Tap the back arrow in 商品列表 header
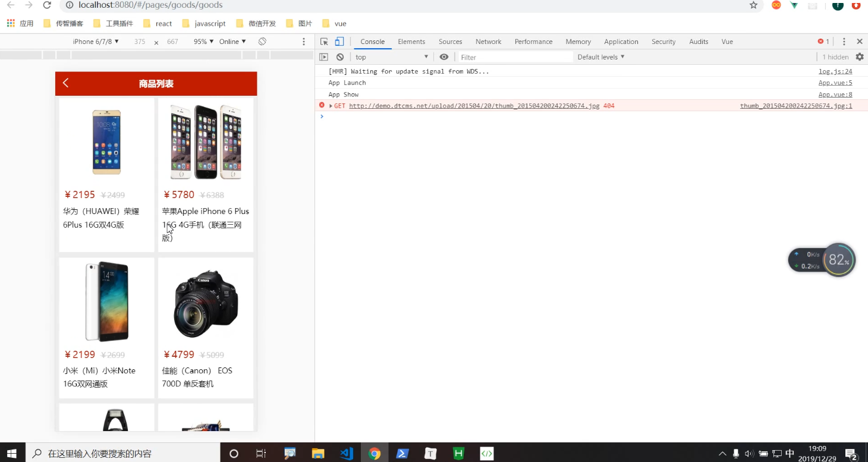Screen dimensions: 868x462 [66, 83]
